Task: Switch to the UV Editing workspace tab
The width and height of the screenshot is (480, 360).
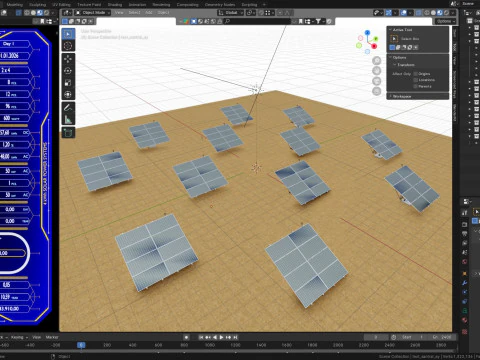Action: coord(61,5)
